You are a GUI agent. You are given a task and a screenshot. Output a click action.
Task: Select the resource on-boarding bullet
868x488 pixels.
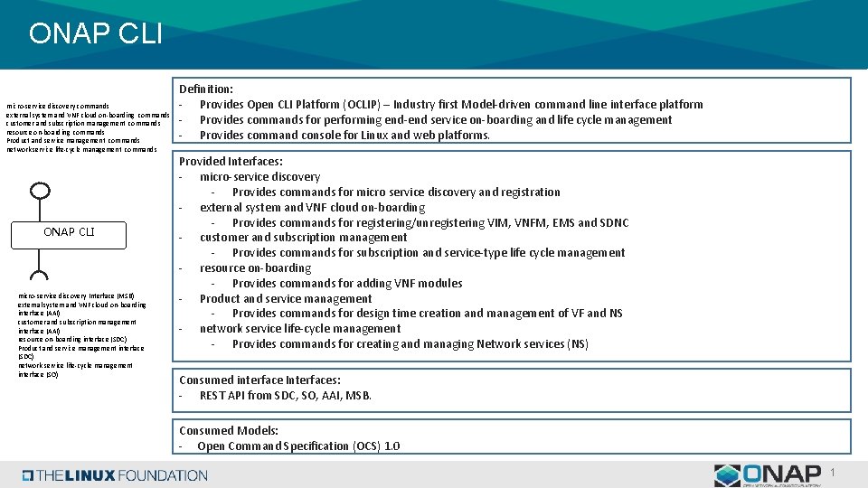pos(255,268)
